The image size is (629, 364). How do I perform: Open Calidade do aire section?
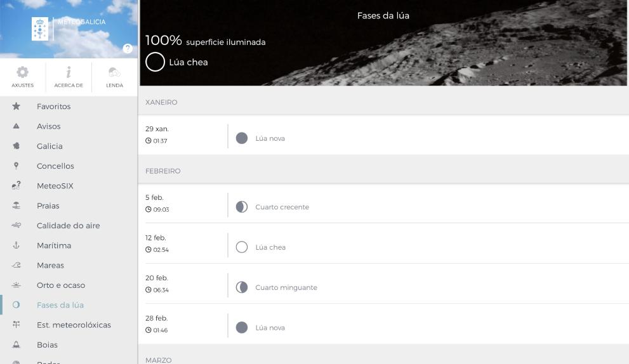pos(68,226)
